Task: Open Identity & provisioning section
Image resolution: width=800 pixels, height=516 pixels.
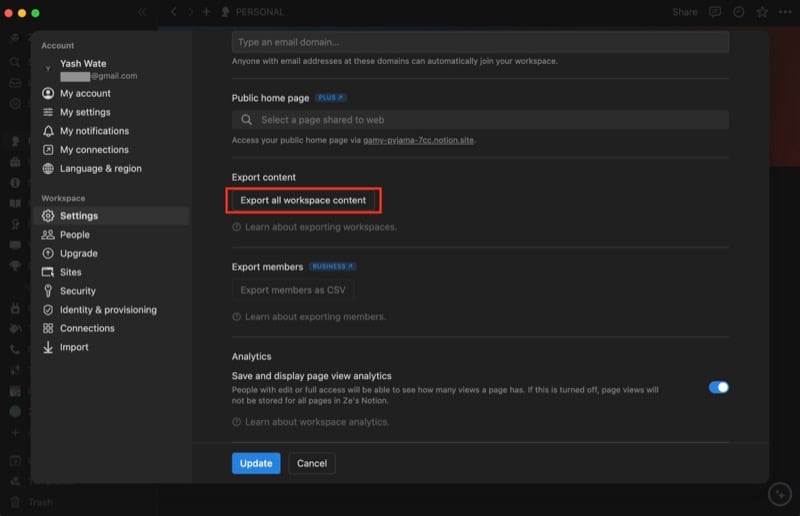Action: 108,310
